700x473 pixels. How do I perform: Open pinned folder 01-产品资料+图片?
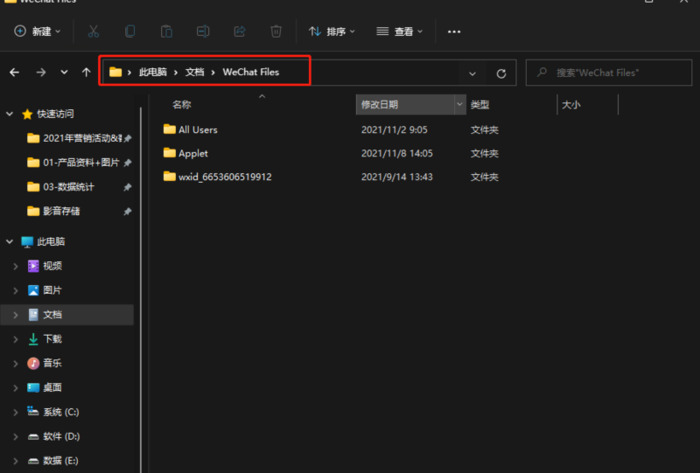pyautogui.click(x=74, y=162)
